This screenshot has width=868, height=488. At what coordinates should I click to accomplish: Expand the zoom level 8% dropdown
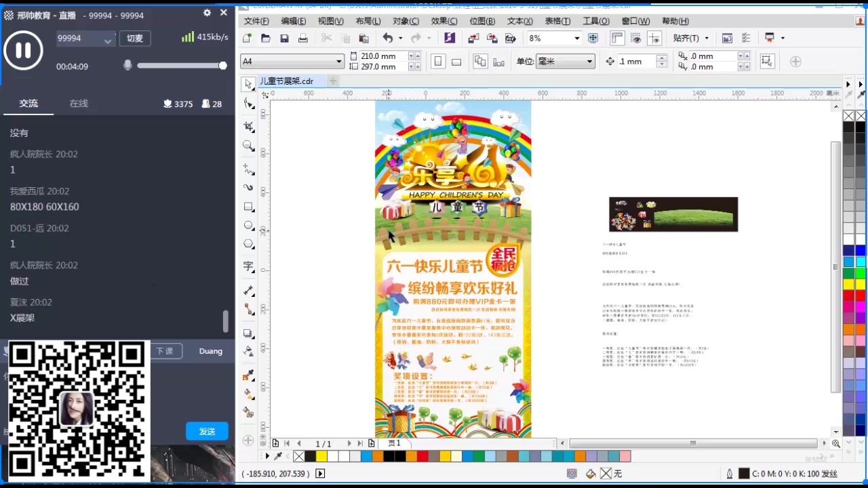(x=576, y=39)
